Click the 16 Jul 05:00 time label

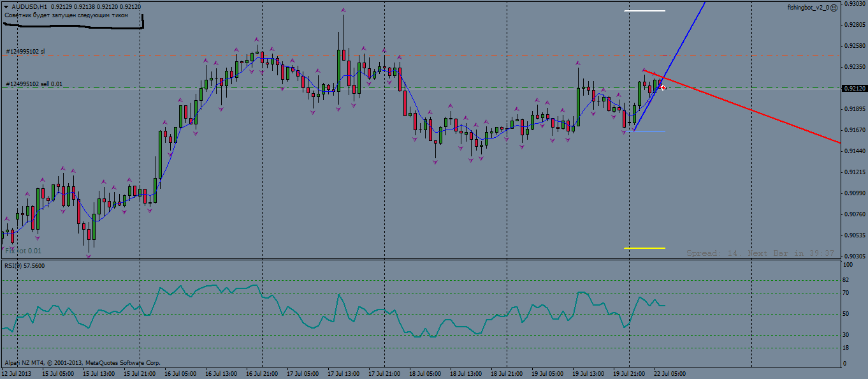click(180, 373)
